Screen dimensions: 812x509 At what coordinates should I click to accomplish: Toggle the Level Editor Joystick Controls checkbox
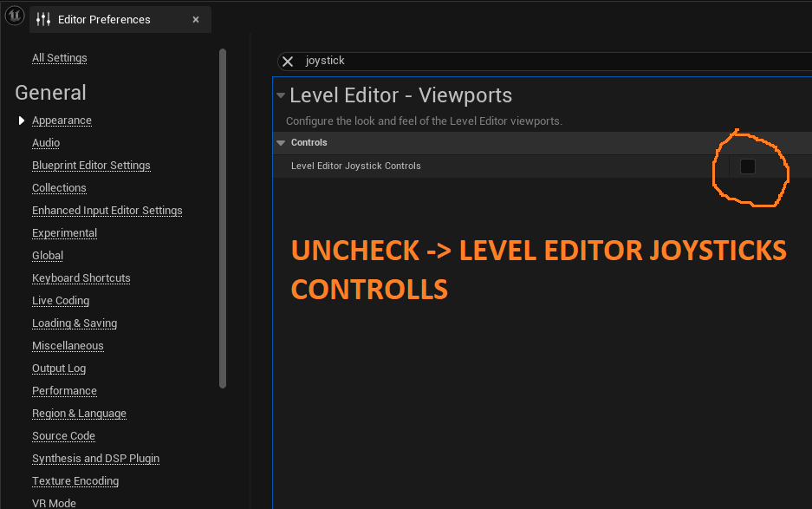[748, 166]
